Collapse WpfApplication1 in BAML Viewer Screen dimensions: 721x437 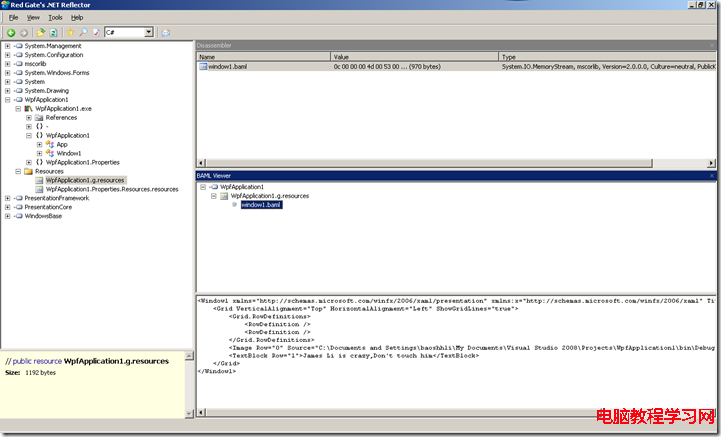[203, 187]
